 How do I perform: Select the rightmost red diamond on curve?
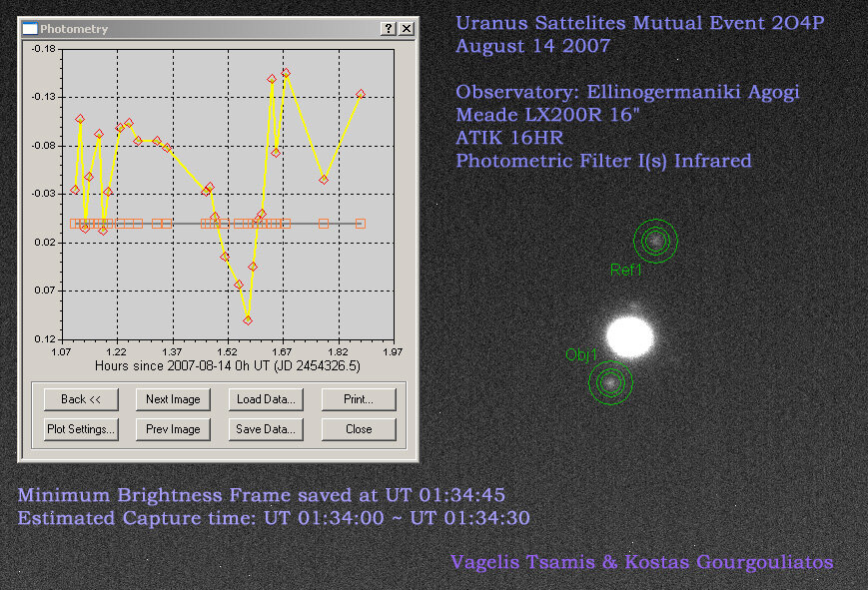361,94
